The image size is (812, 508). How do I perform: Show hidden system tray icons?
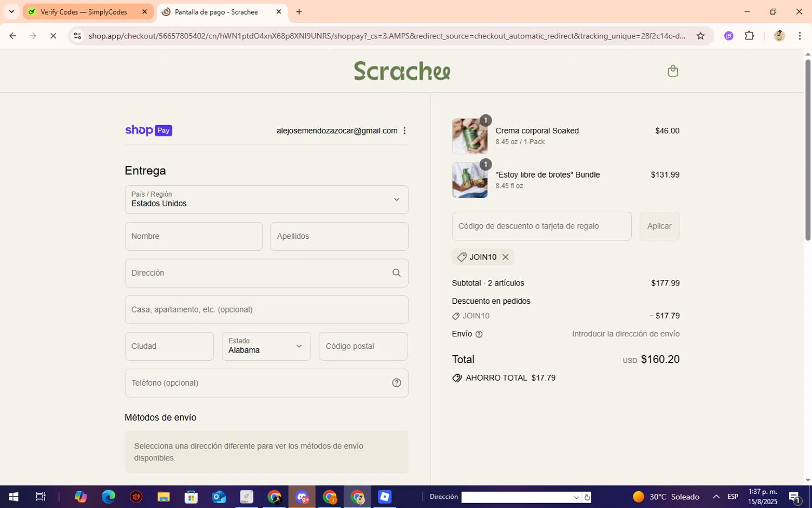716,497
